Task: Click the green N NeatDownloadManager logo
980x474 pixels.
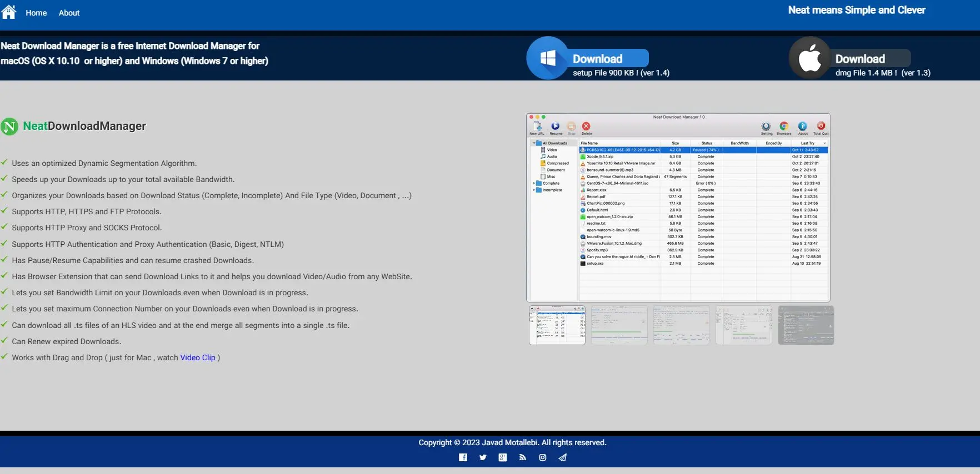Action: pyautogui.click(x=9, y=127)
